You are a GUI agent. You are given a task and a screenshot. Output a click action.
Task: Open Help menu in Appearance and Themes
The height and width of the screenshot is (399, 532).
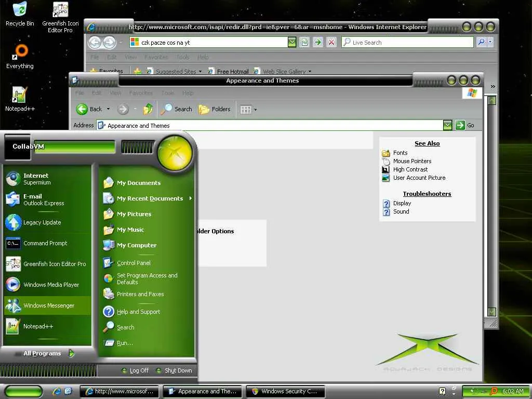[x=188, y=92]
